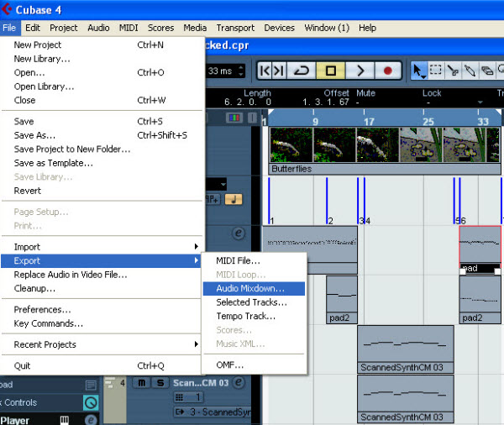Click the Controls section circular icon

(x=91, y=402)
